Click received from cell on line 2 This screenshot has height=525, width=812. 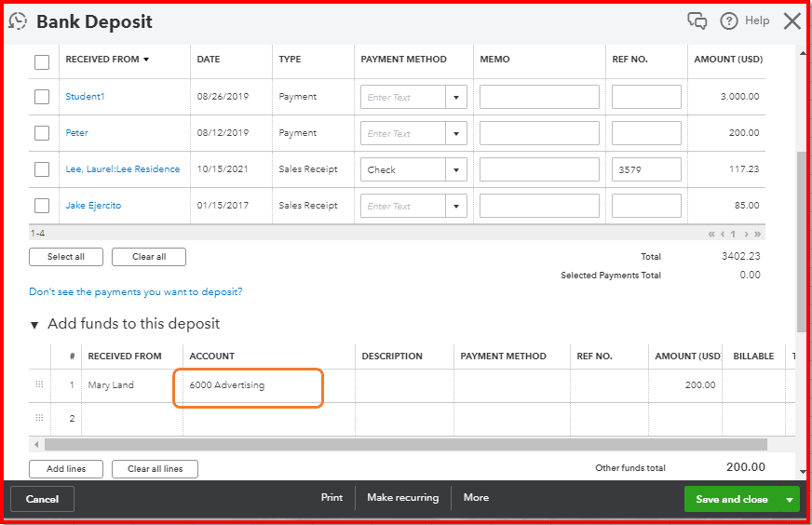point(132,419)
